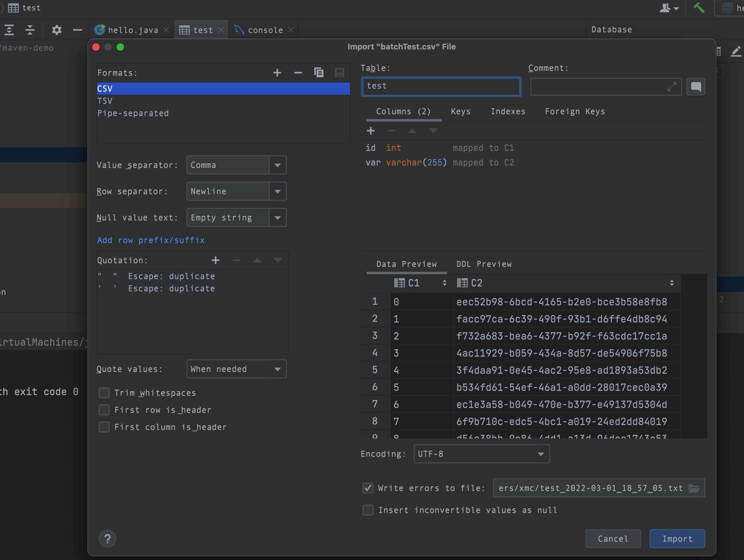Open the Value separator dropdown
The image size is (744, 560).
278,165
